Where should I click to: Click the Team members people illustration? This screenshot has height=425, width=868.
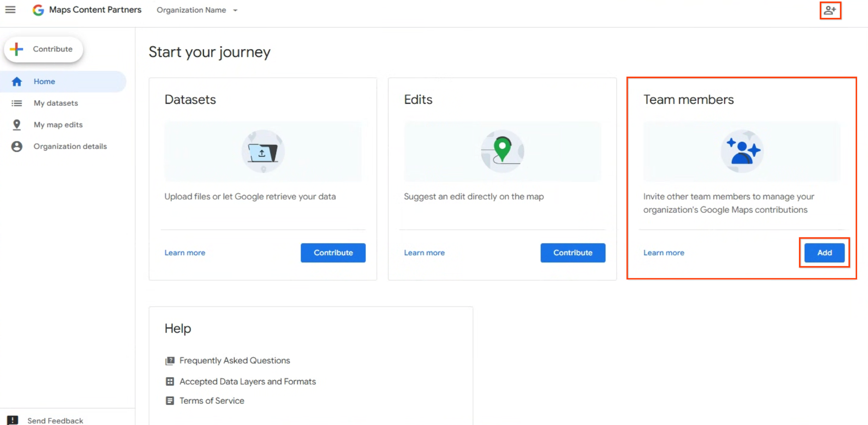(x=742, y=151)
